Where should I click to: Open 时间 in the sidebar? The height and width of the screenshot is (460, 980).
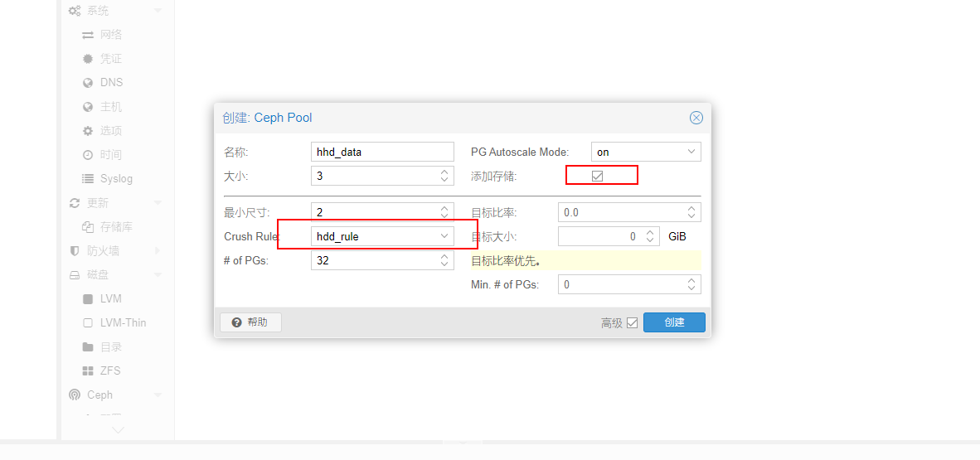pos(111,154)
